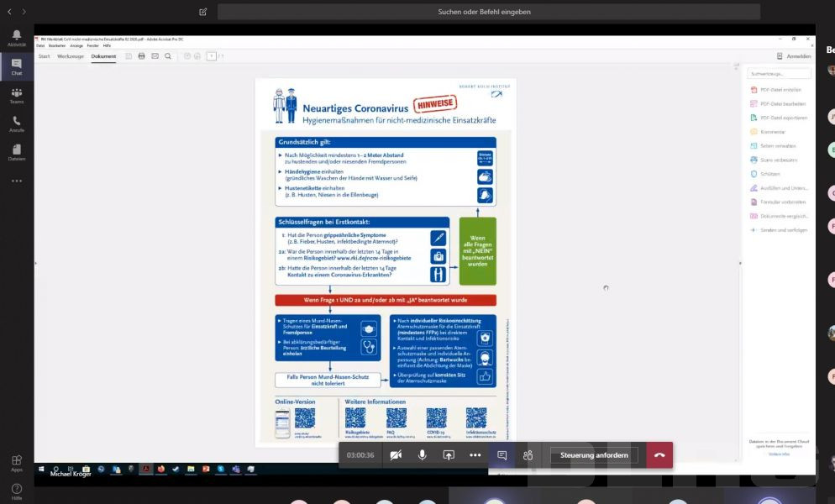This screenshot has height=504, width=835.
Task: Open the share screen tray
Action: (x=449, y=455)
